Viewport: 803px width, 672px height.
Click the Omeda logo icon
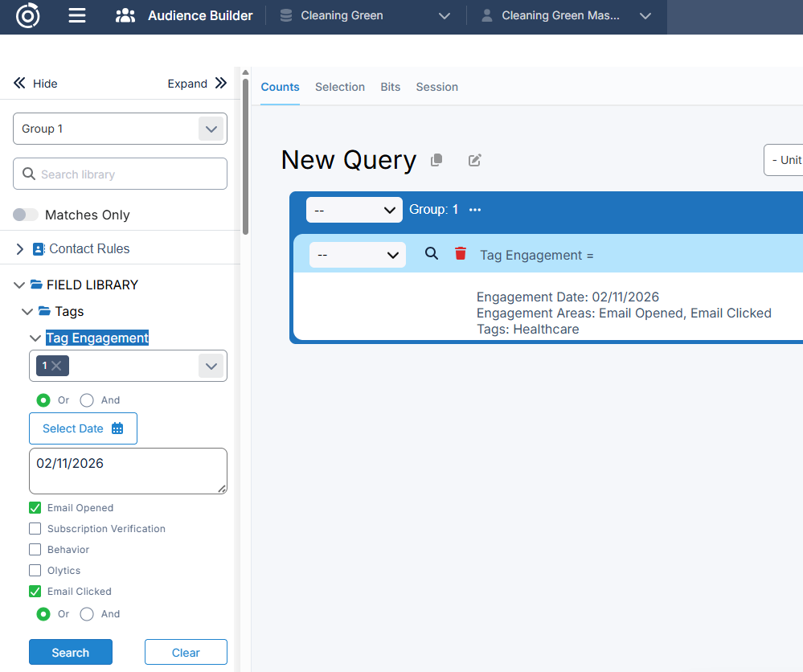coord(28,15)
